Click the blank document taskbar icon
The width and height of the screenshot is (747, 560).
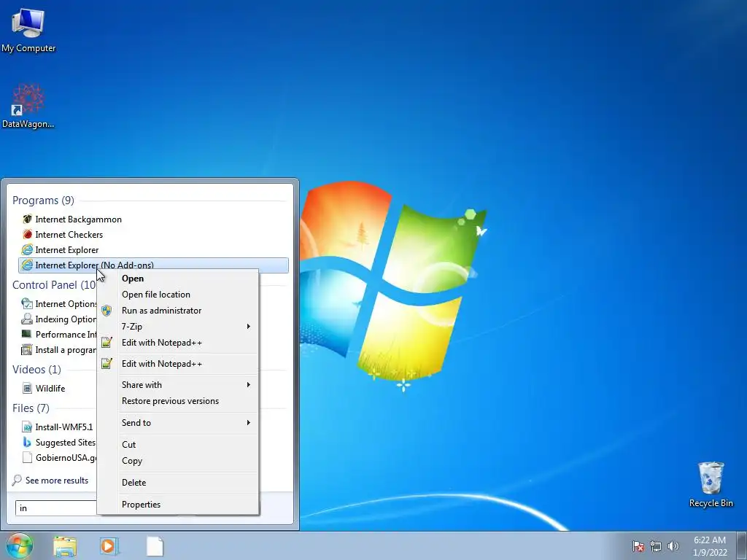click(x=155, y=546)
